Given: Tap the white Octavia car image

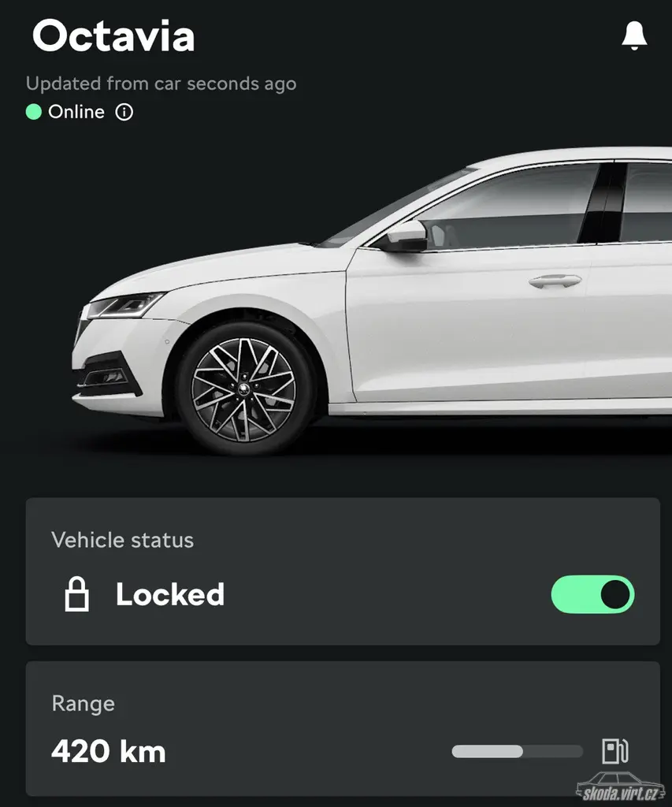Looking at the screenshot, I should [372, 301].
